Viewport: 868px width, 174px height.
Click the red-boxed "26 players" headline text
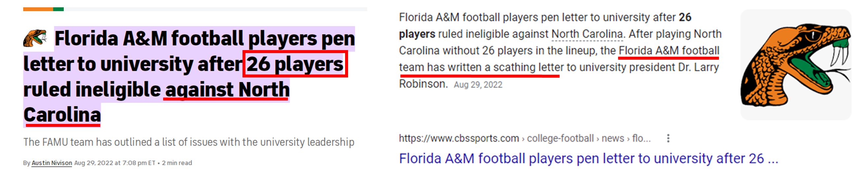[295, 64]
